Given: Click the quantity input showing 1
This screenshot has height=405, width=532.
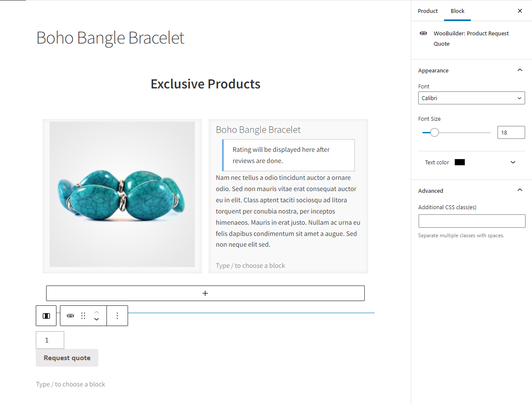Looking at the screenshot, I should pos(50,340).
